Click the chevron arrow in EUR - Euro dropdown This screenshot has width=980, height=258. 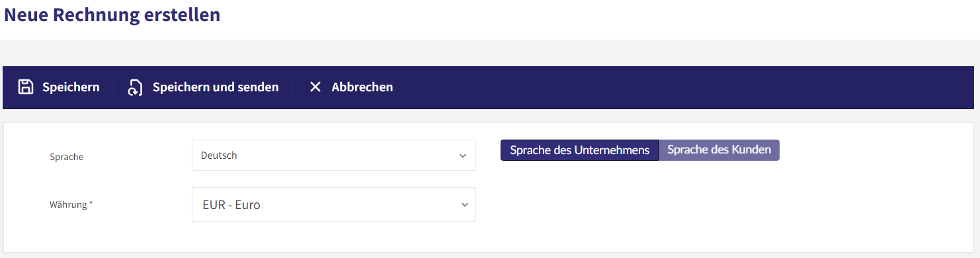tap(464, 205)
